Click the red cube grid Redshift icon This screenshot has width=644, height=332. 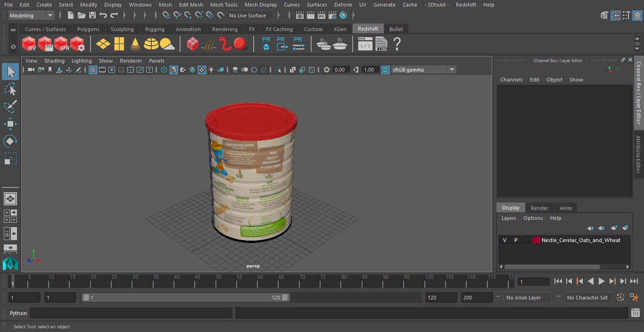click(x=192, y=44)
